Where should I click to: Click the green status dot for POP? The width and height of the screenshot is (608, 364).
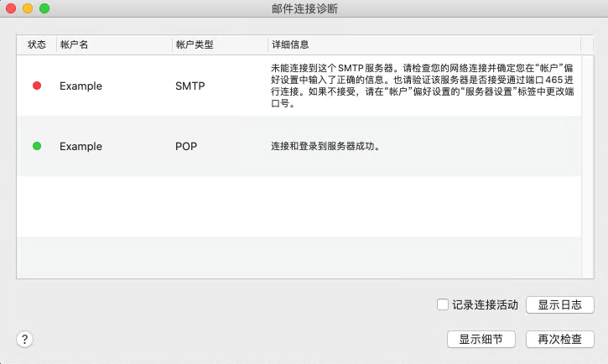click(37, 146)
